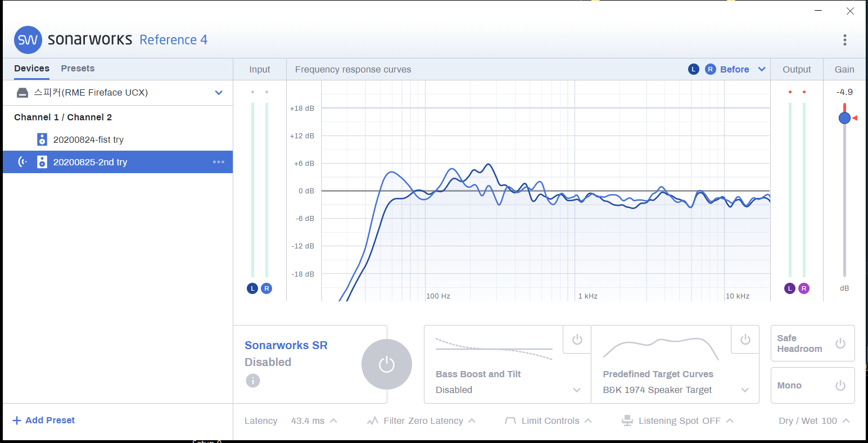Close the Sonarworks window
Viewport: 868px width, 443px height.
tap(851, 11)
